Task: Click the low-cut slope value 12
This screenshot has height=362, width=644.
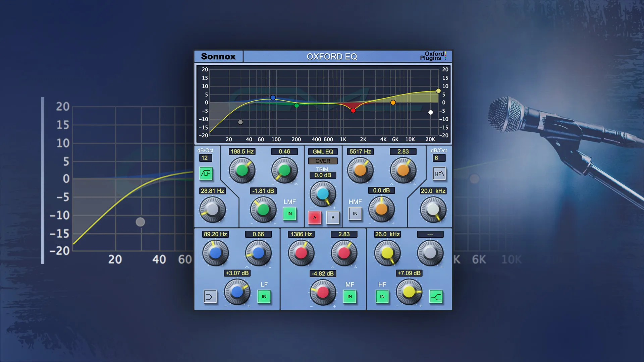Action: [x=205, y=158]
